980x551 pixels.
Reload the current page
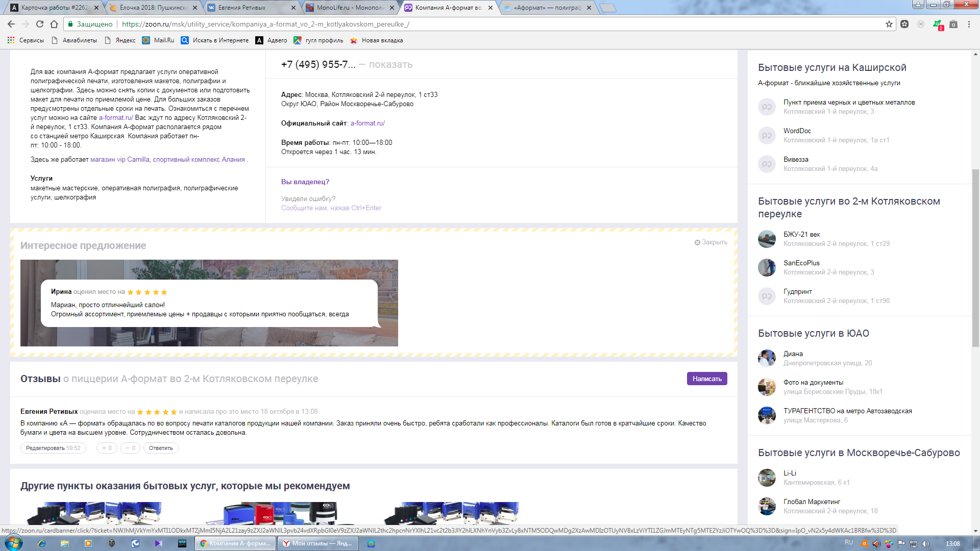[x=40, y=24]
